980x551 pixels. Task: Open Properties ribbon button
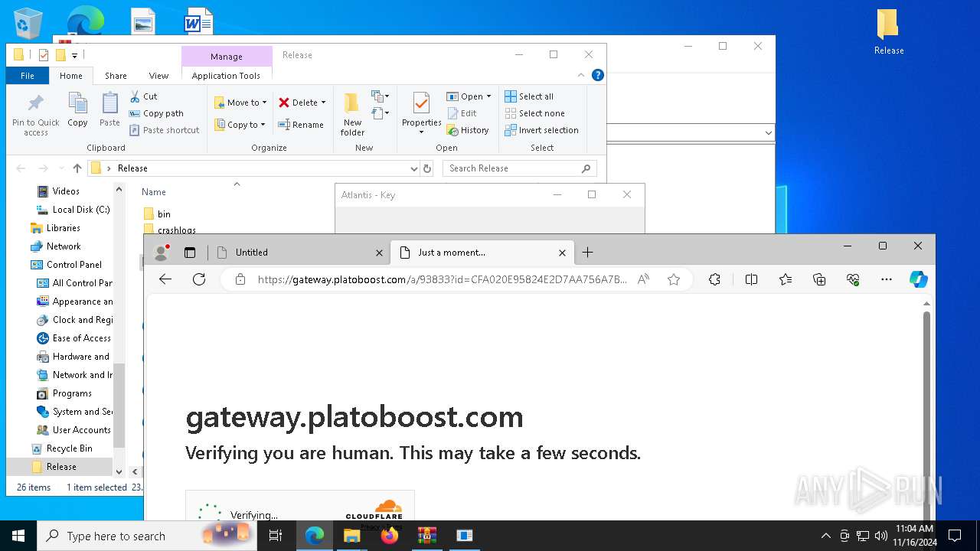click(x=422, y=113)
